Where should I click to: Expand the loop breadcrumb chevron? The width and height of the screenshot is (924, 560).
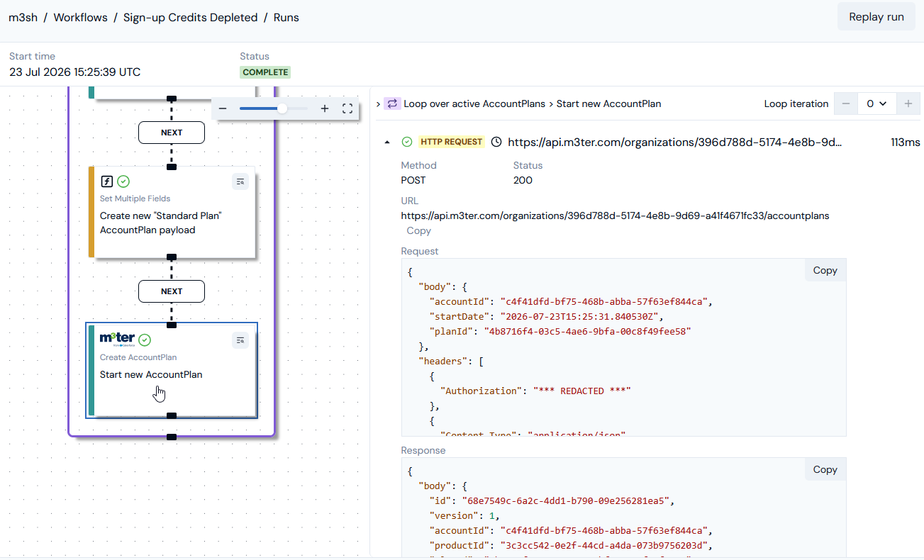(378, 104)
